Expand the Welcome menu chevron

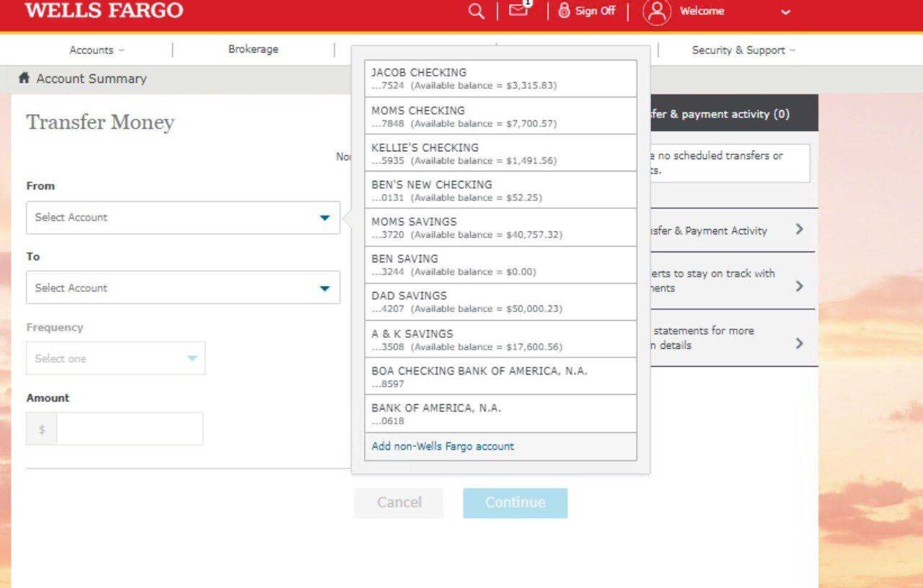[x=785, y=12]
